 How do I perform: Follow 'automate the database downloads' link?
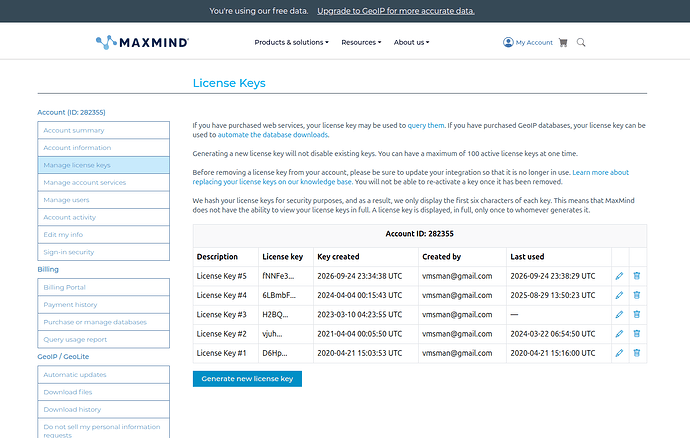[273, 135]
